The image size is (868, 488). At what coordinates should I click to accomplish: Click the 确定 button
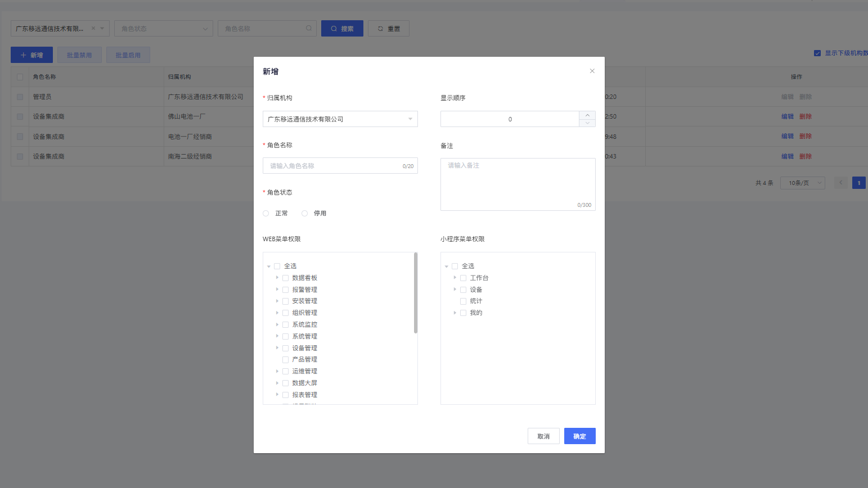click(579, 436)
